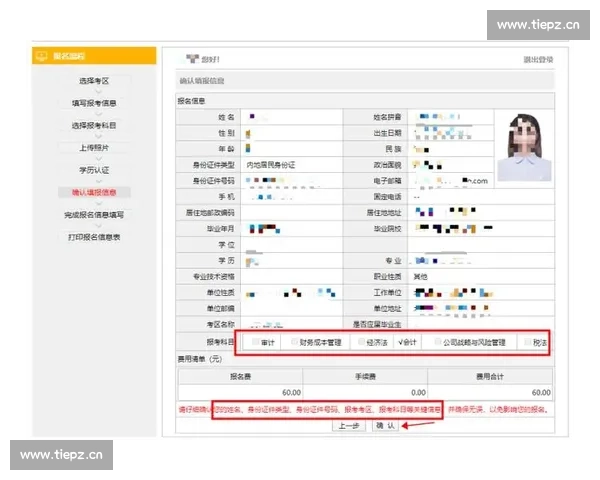Screen dimensions: 600x480
Task: Click the 电子邮箱 label
Action: pos(387,181)
